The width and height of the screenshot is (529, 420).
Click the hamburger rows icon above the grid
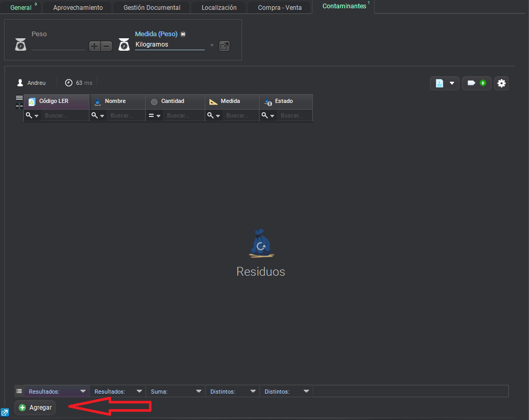click(19, 98)
